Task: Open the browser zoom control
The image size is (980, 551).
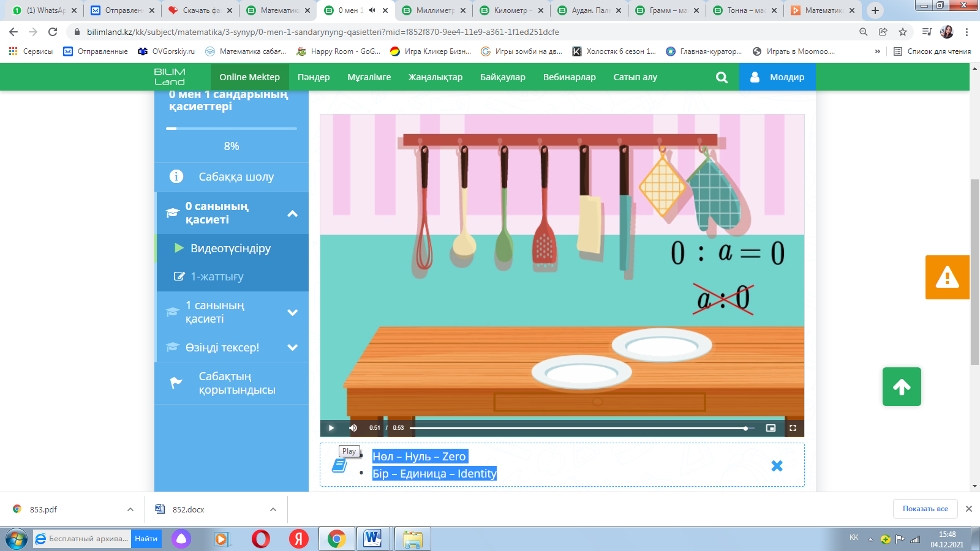Action: 863,32
